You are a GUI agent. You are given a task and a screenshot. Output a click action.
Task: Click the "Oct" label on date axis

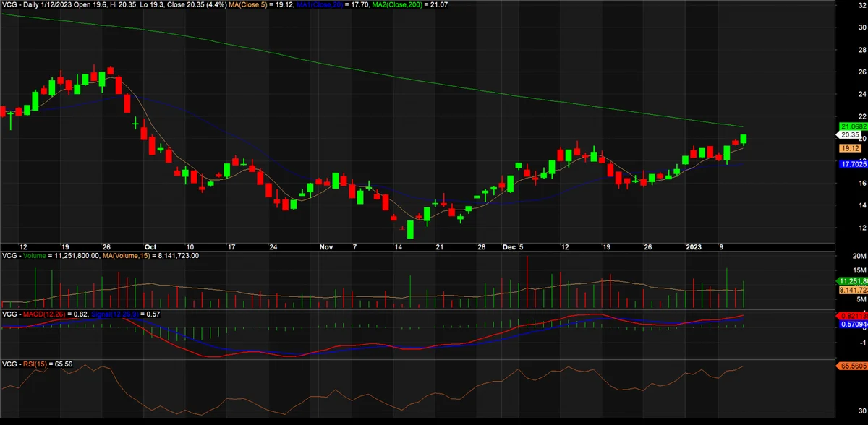pyautogui.click(x=150, y=246)
